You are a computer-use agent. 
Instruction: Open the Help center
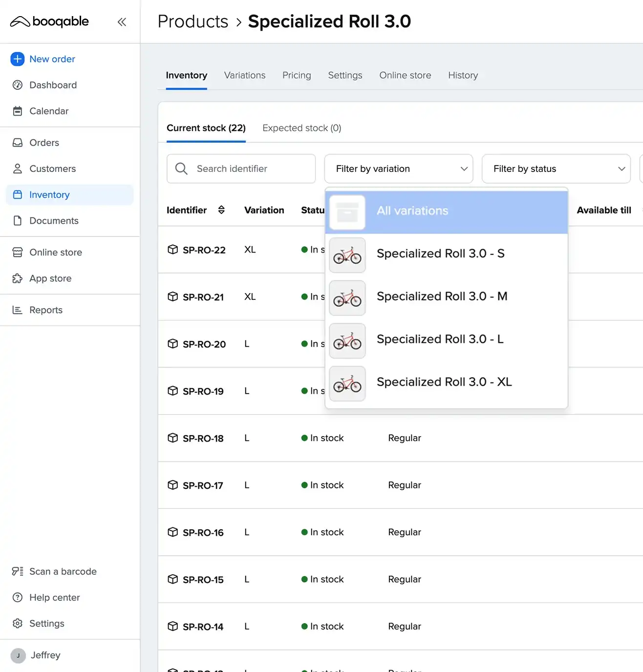pos(54,597)
